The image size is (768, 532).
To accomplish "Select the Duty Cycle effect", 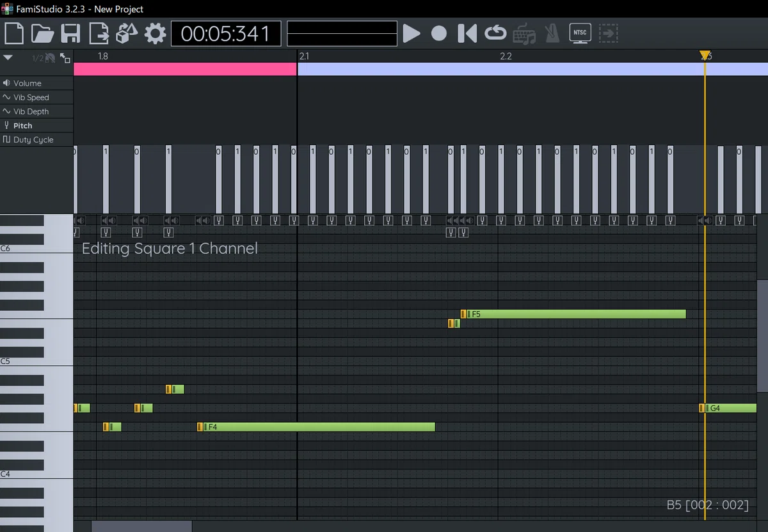I will point(36,139).
